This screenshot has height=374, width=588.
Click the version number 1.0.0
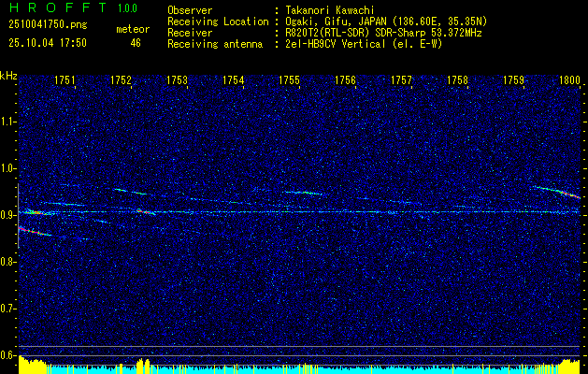click(x=127, y=7)
